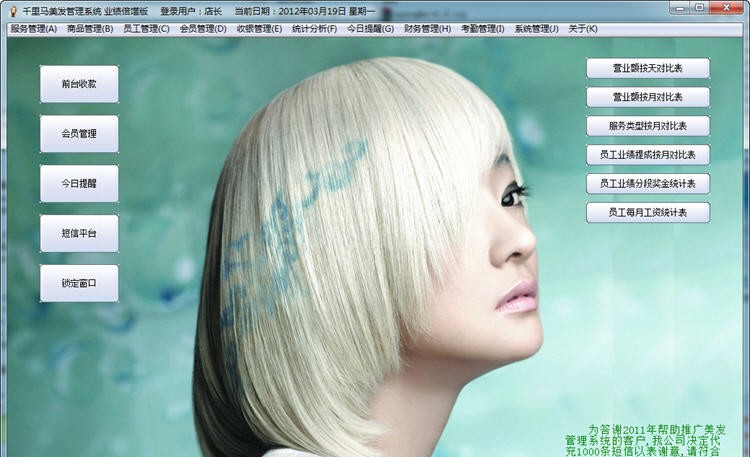Screen dimensions: 750x457
Task: Open the 今日提醒(G) menu
Action: coord(371,29)
